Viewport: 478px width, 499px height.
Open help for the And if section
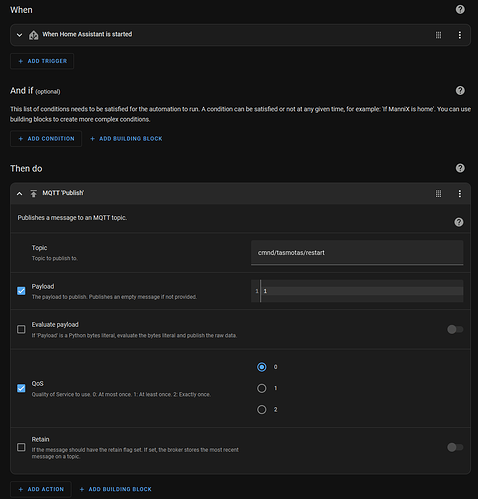click(x=460, y=90)
